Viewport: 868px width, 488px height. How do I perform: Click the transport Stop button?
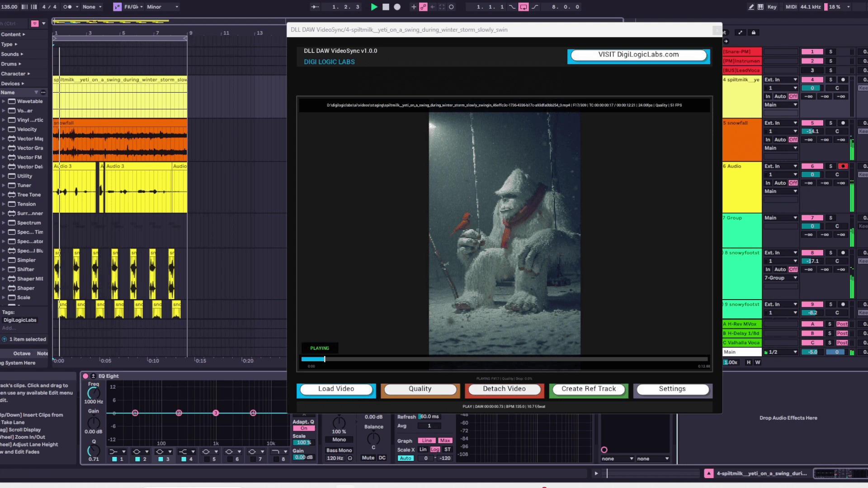(x=386, y=7)
